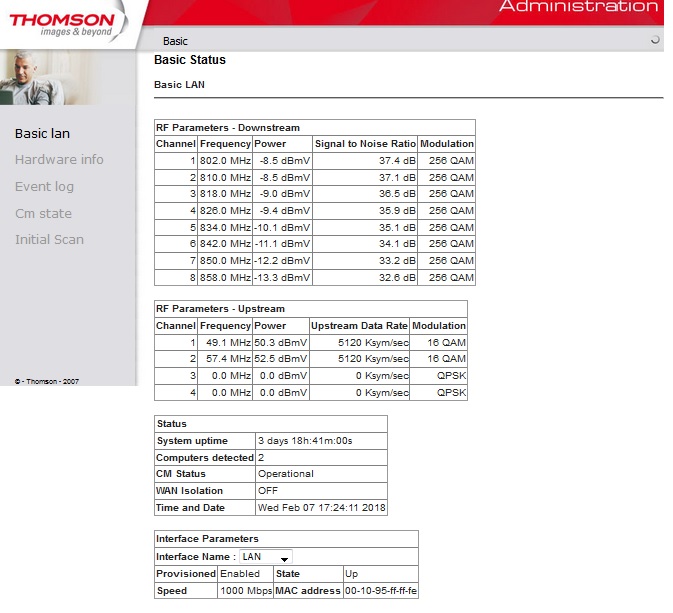The width and height of the screenshot is (673, 613).
Task: Open the Initial Scan page
Action: (49, 240)
